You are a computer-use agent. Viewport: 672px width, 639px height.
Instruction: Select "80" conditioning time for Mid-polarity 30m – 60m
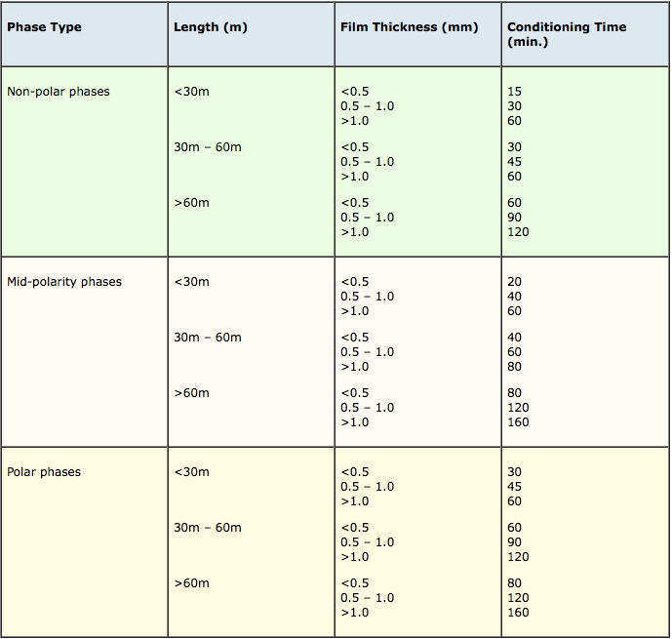[514, 367]
